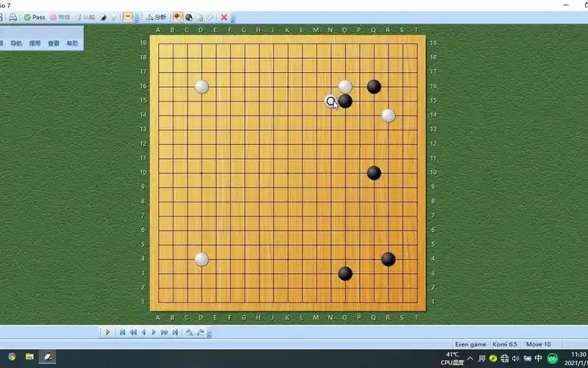Click the white stone at R14
588x368 pixels.
388,116
